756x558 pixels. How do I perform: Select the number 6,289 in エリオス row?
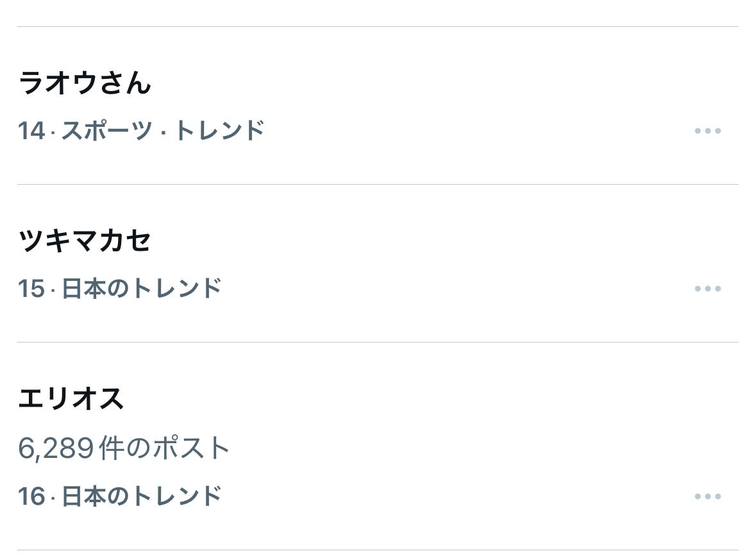pyautogui.click(x=56, y=448)
